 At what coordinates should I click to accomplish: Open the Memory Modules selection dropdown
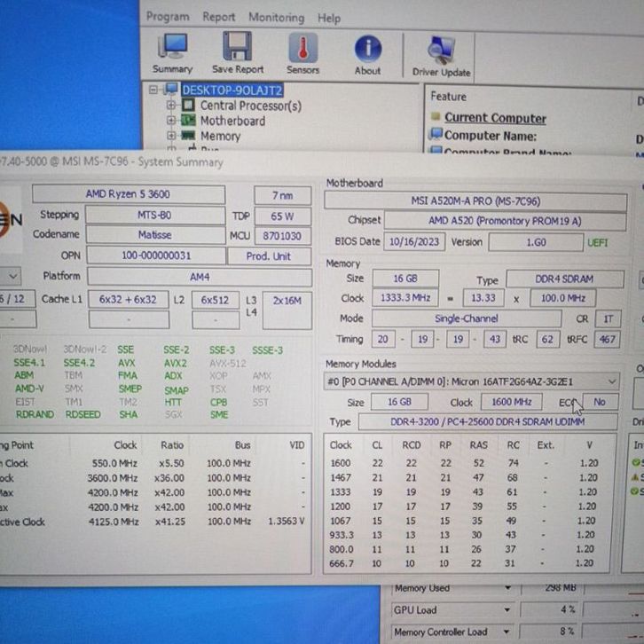pos(611,381)
